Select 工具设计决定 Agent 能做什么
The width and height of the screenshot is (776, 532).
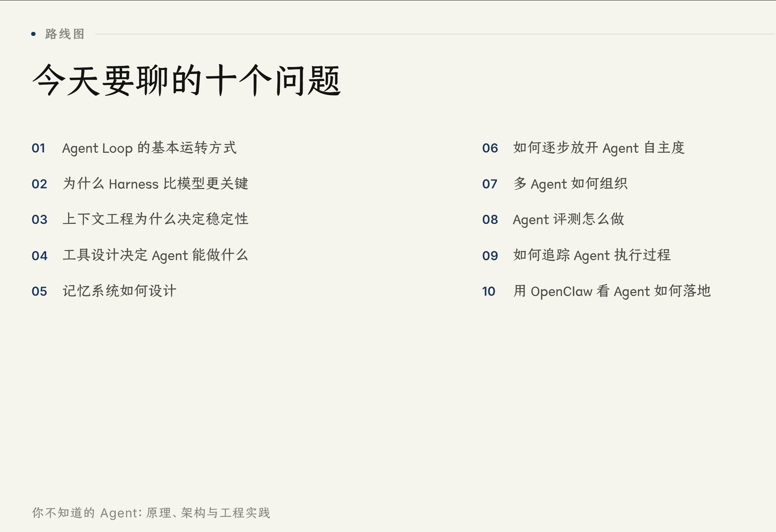pos(155,256)
